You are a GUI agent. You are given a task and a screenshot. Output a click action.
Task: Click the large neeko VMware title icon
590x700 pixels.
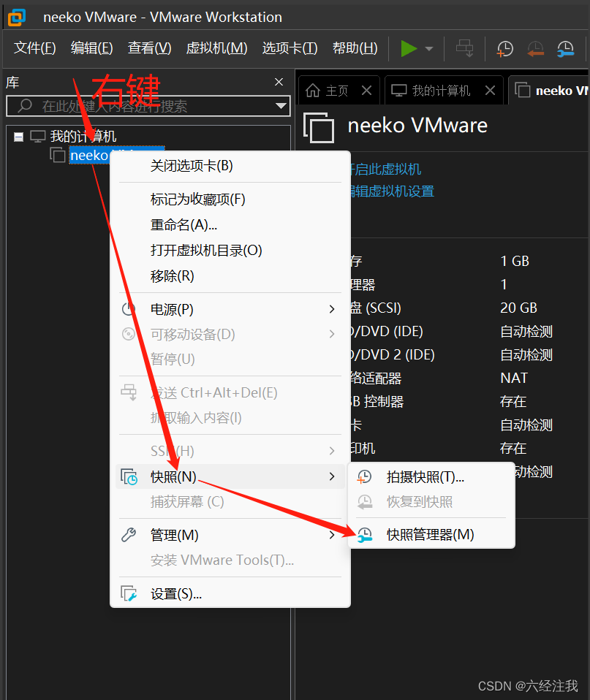(319, 128)
